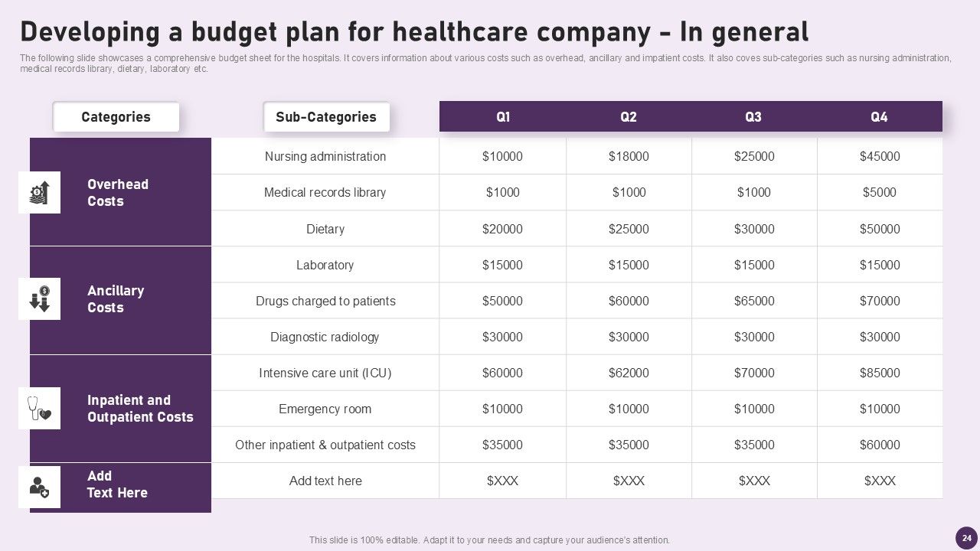Click the Ancillary Costs down-arrows icon

pyautogui.click(x=39, y=298)
